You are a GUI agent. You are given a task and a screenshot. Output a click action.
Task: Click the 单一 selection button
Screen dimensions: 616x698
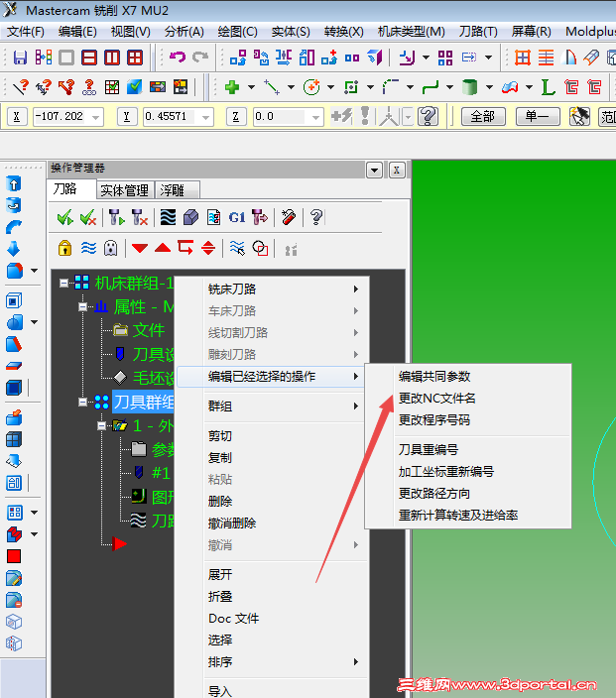(x=538, y=117)
